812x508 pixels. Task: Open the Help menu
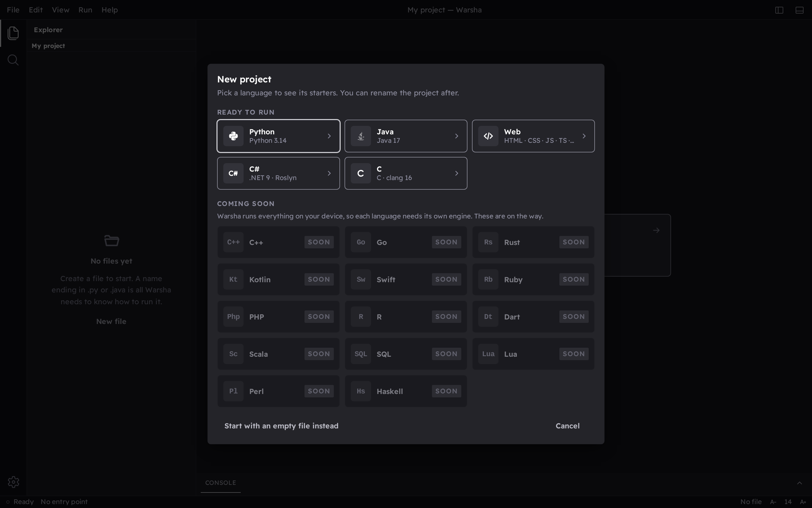(110, 10)
